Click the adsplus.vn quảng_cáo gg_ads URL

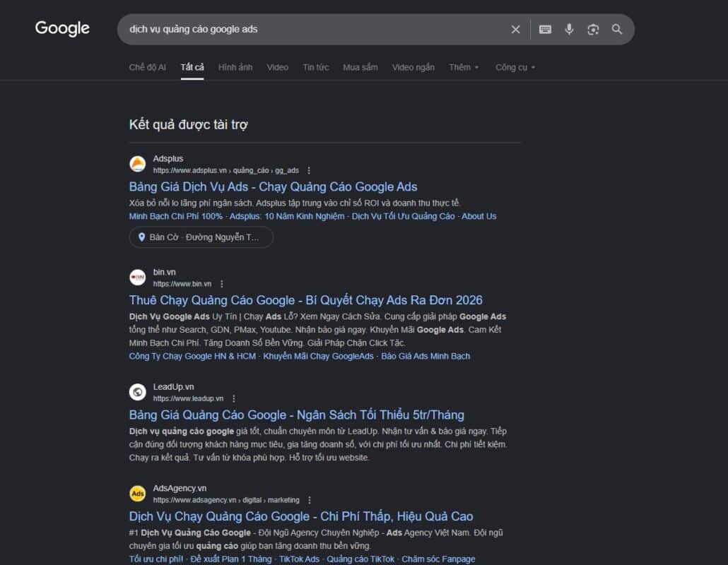point(225,171)
